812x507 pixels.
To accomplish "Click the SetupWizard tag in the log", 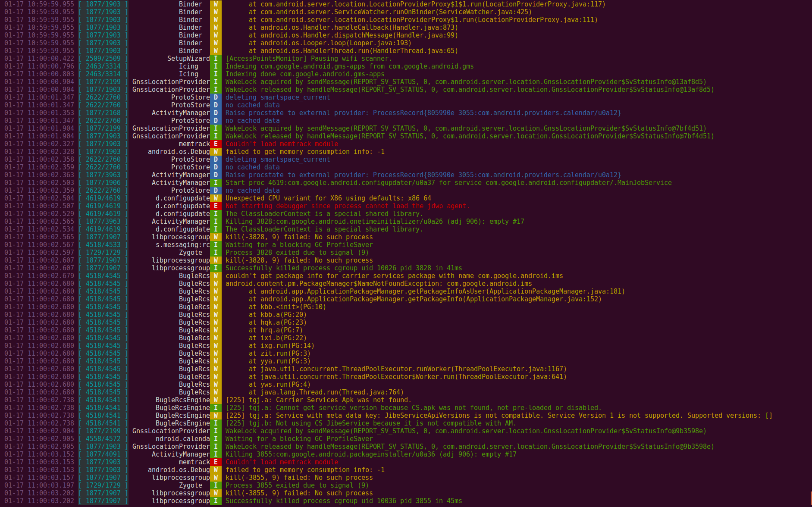I will 188,59.
